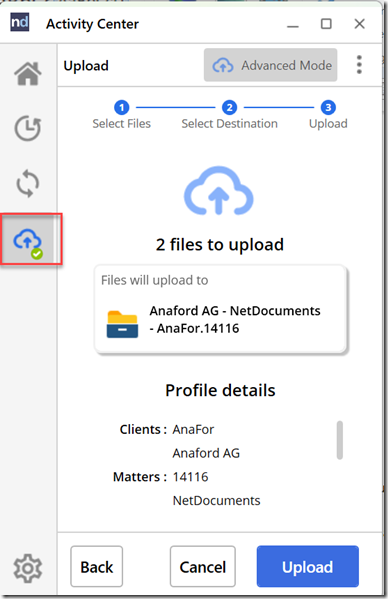Click the Cancel button
Image resolution: width=388 pixels, height=599 pixels.
point(203,567)
